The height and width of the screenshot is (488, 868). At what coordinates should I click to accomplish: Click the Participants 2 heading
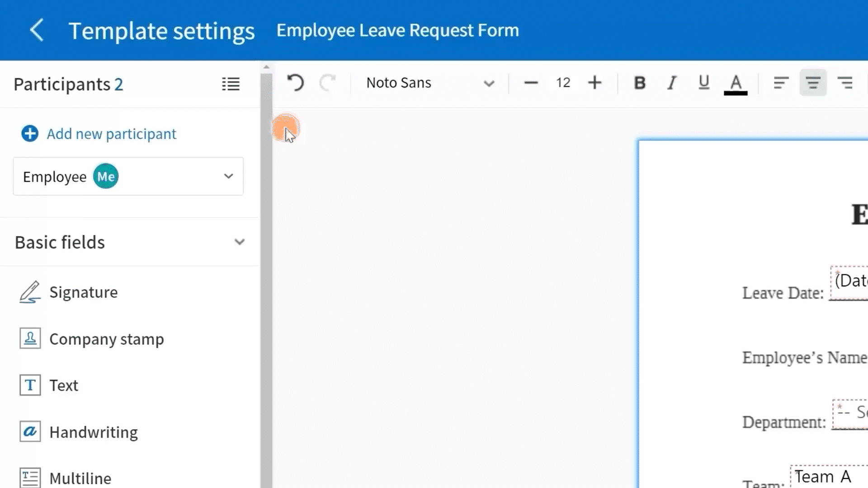(68, 84)
